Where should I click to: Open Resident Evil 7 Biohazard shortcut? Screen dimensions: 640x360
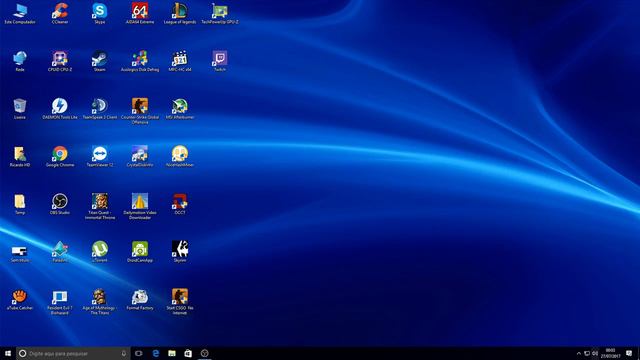coord(60,302)
